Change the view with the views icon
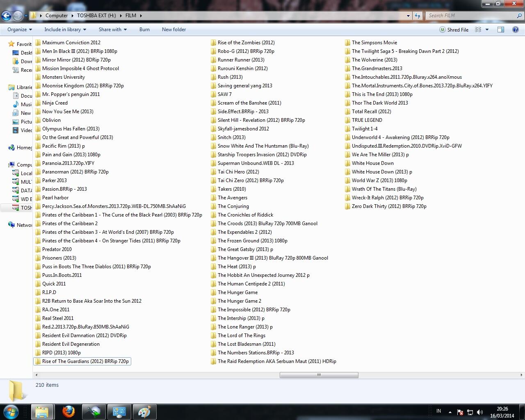The width and height of the screenshot is (525, 420). click(478, 30)
